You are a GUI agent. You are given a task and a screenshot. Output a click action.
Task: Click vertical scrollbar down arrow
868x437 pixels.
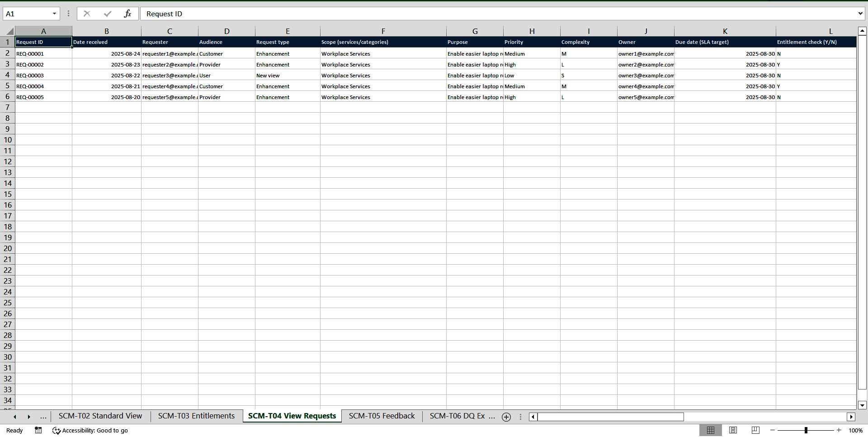point(862,405)
